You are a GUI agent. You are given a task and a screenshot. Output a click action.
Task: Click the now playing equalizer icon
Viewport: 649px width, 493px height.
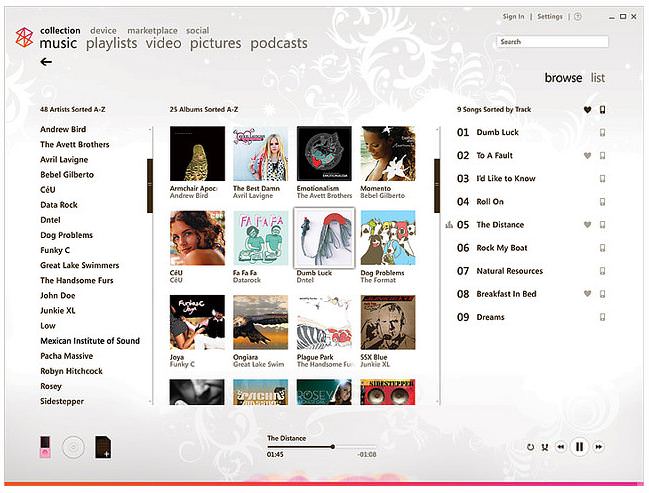pyautogui.click(x=449, y=225)
